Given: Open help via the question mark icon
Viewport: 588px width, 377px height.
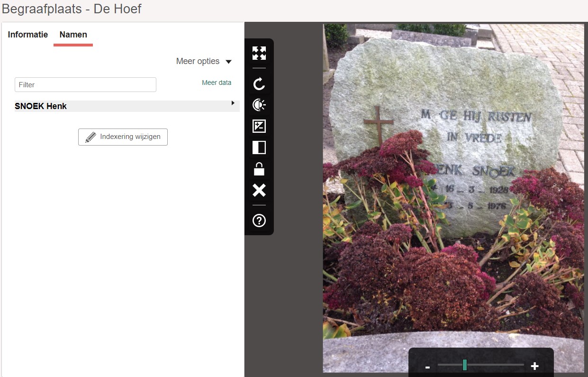Looking at the screenshot, I should (259, 221).
